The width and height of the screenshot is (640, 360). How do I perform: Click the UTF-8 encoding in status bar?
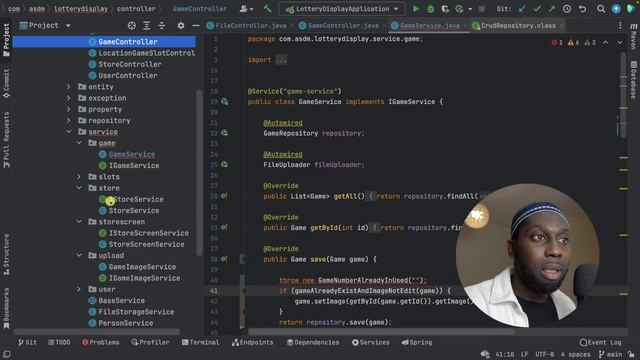[544, 354]
